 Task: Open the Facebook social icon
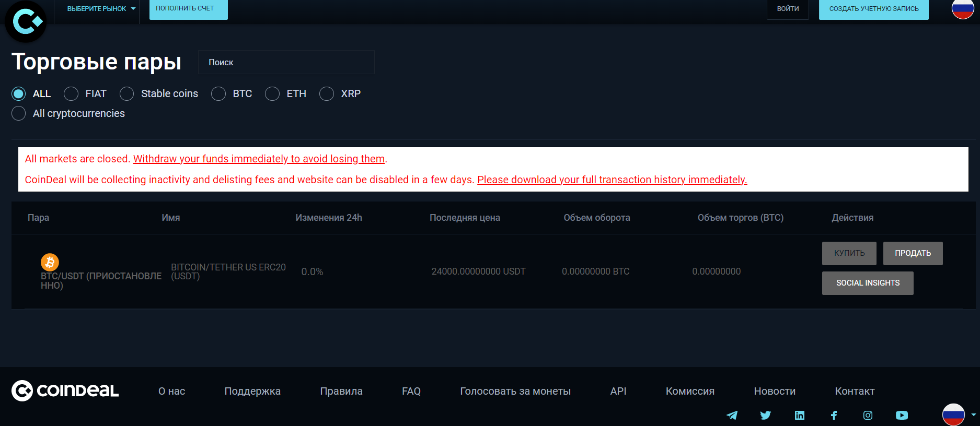click(x=834, y=416)
